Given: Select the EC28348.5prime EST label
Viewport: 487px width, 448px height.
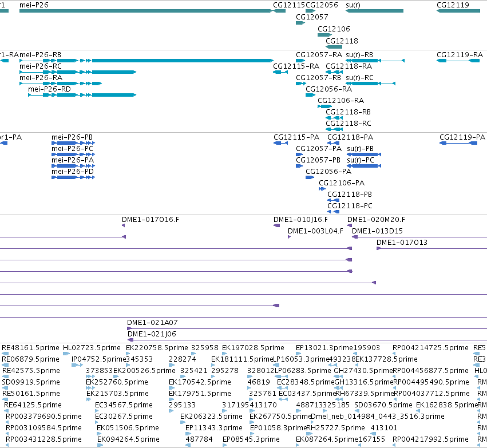Looking at the screenshot, I should point(306,382).
